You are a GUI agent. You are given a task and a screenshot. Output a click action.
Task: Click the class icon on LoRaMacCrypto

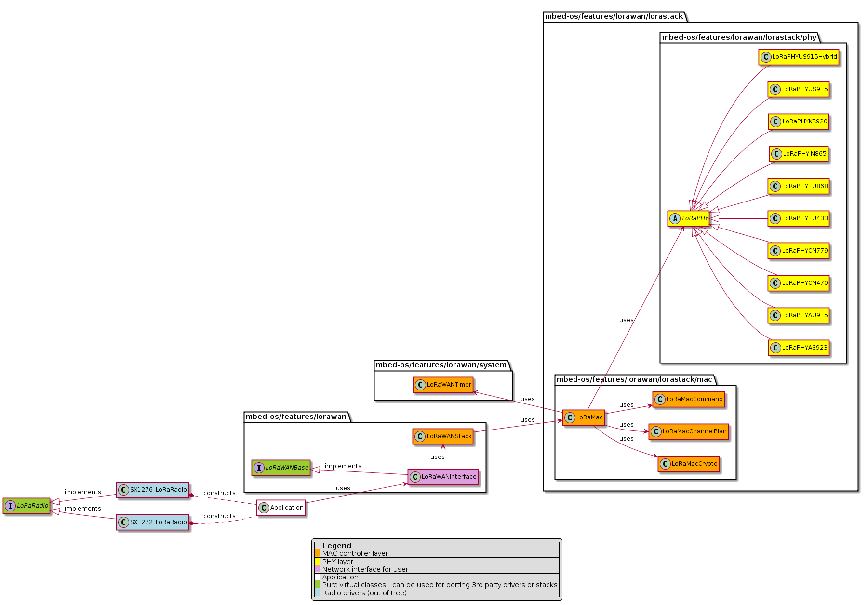pos(665,464)
